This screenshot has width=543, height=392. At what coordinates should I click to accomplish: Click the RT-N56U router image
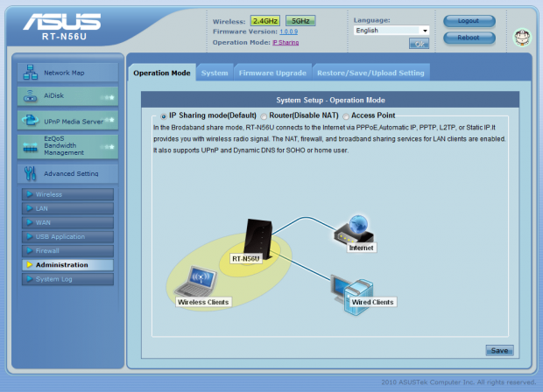pyautogui.click(x=258, y=239)
